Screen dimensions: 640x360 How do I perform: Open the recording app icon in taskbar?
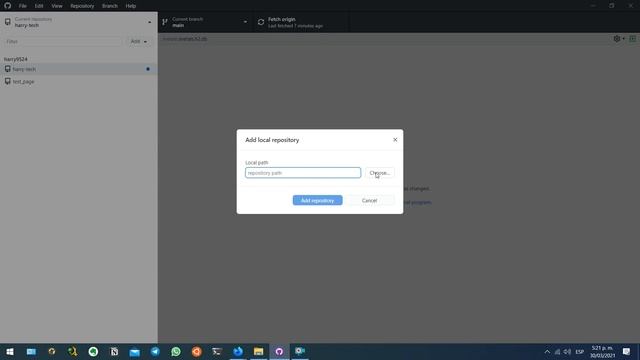coord(300,351)
